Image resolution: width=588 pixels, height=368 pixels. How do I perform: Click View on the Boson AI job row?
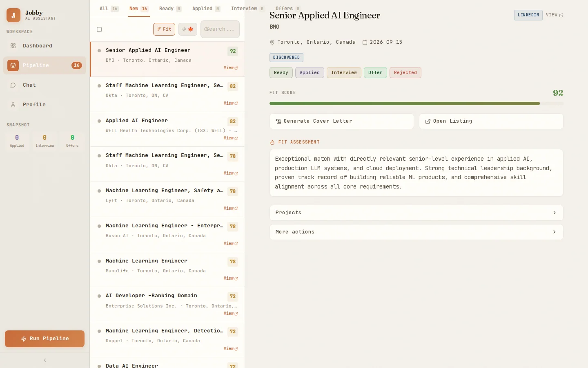[x=231, y=244]
